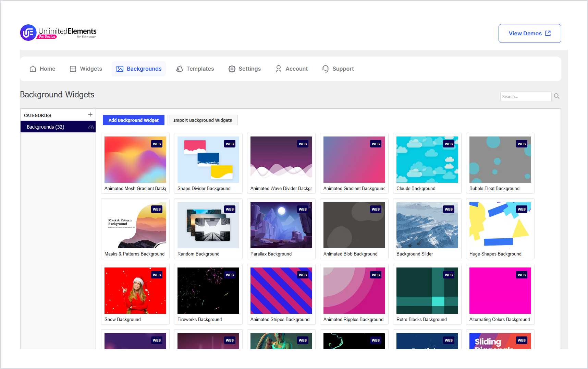Click the plus icon in Categories
The image size is (588, 369).
point(90,115)
